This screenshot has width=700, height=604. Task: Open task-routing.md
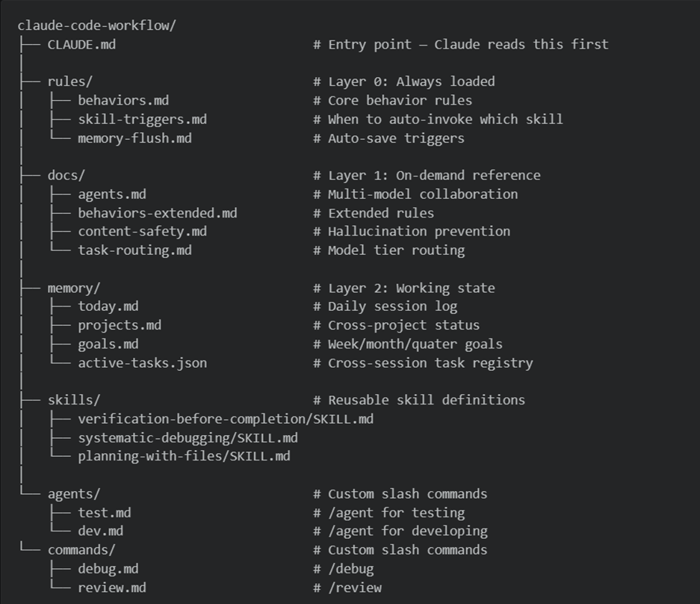click(134, 250)
